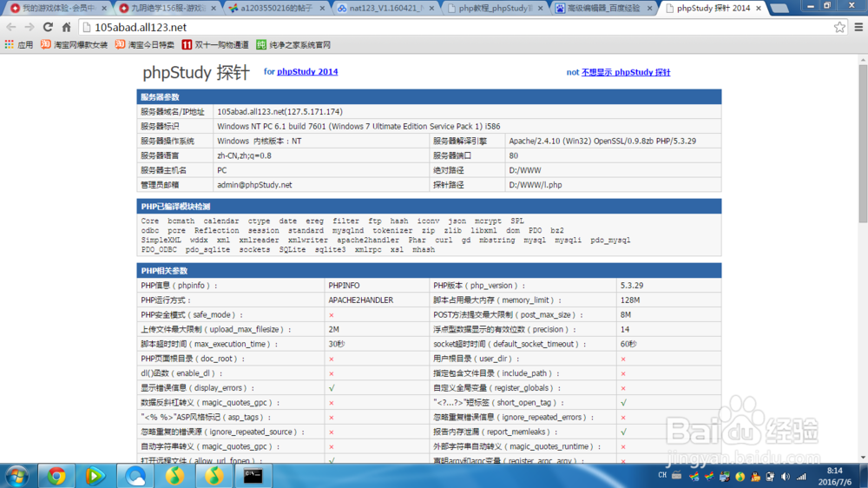Open the 淘宝网爆款女装 bookmark
Screen dimensions: 868x488
(x=74, y=45)
